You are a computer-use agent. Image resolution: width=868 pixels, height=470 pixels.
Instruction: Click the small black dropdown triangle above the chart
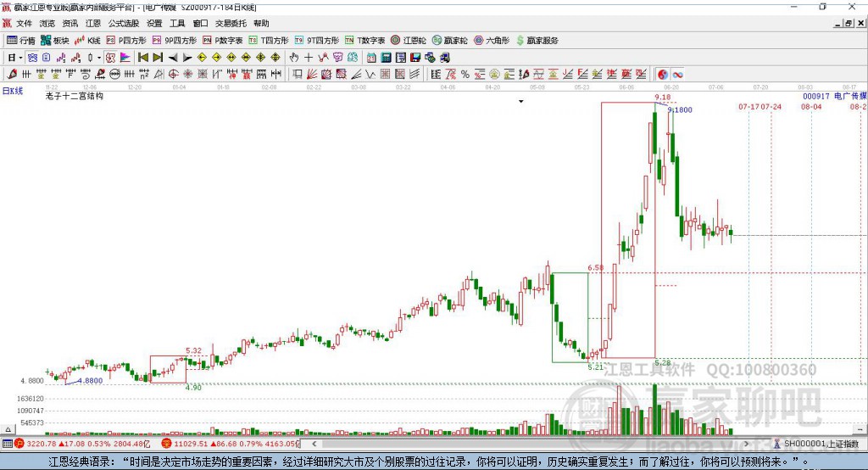(521, 102)
